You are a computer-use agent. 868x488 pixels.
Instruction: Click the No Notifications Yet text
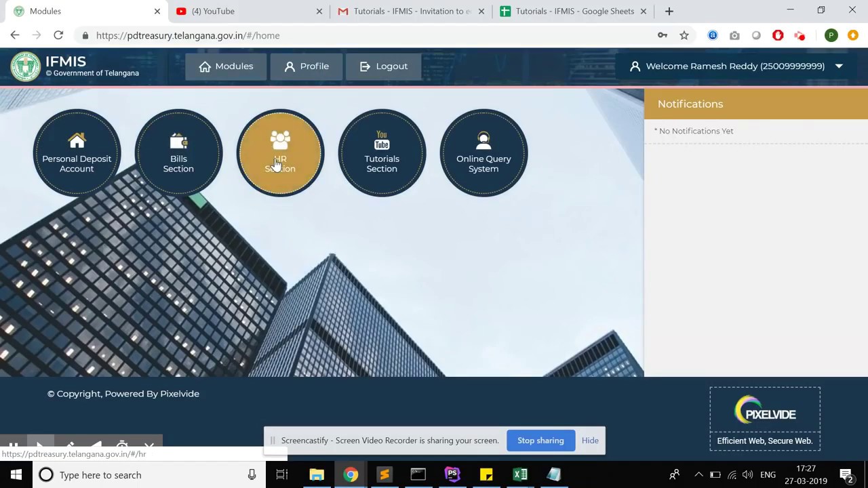(x=694, y=131)
